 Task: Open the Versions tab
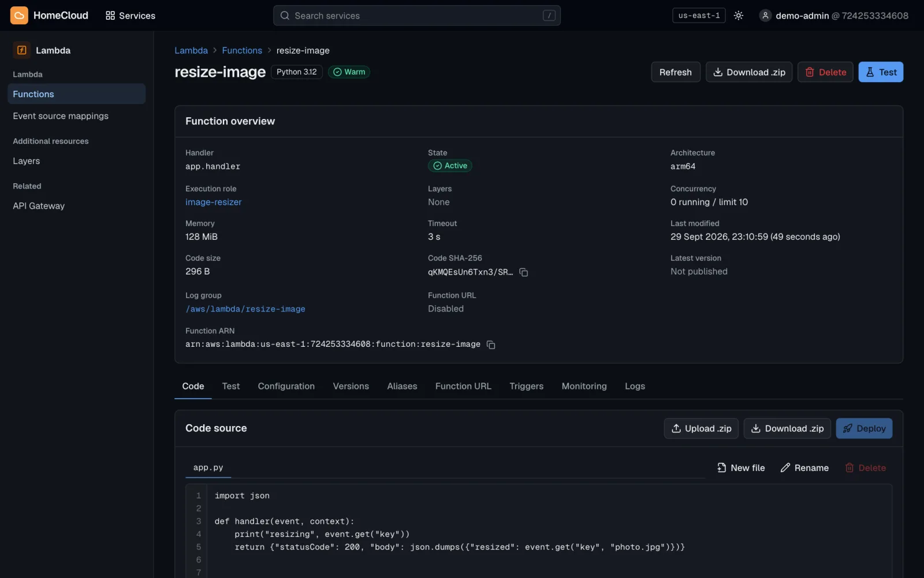click(x=351, y=386)
